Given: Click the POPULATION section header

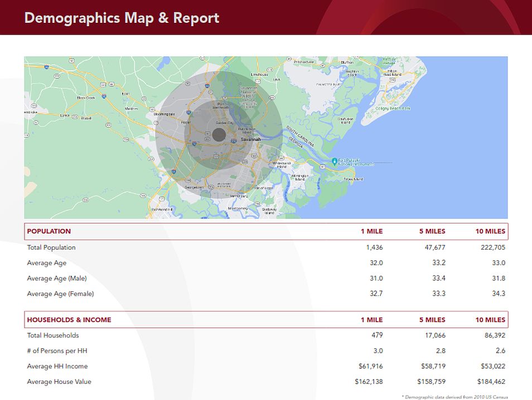Looking at the screenshot, I should [x=49, y=231].
